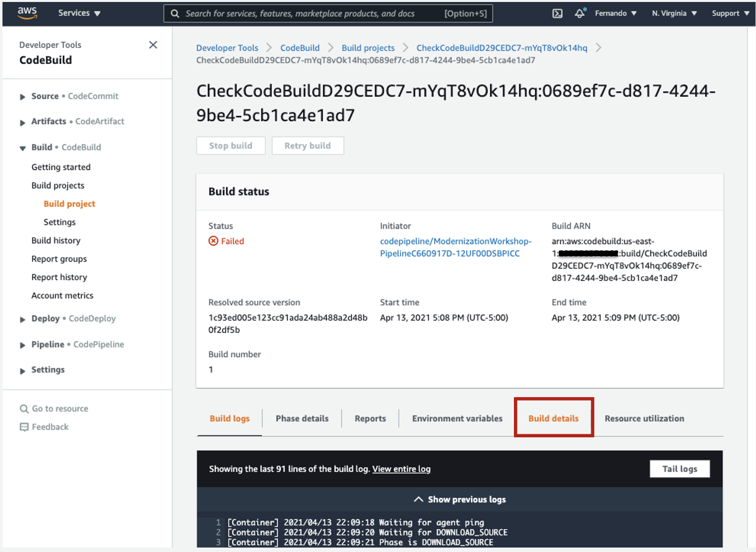Open Build projects in the sidebar
This screenshot has width=756, height=552.
(x=58, y=186)
